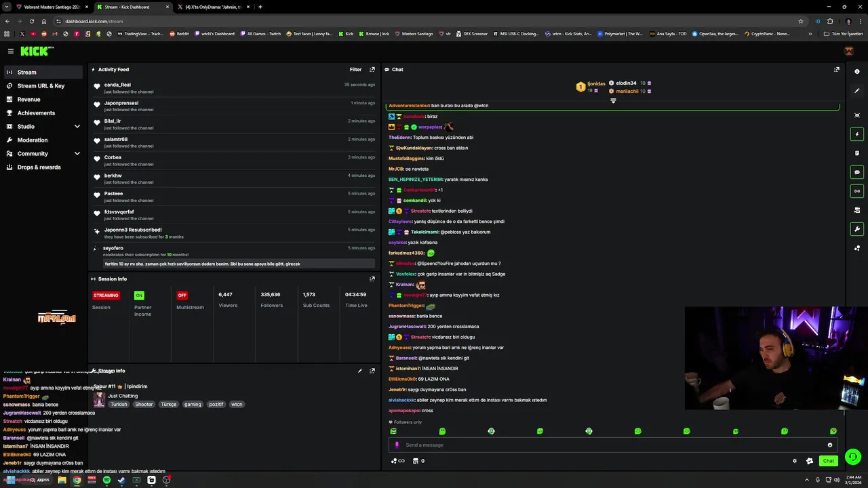Click the Shooter tag in Stream Info

tap(144, 404)
